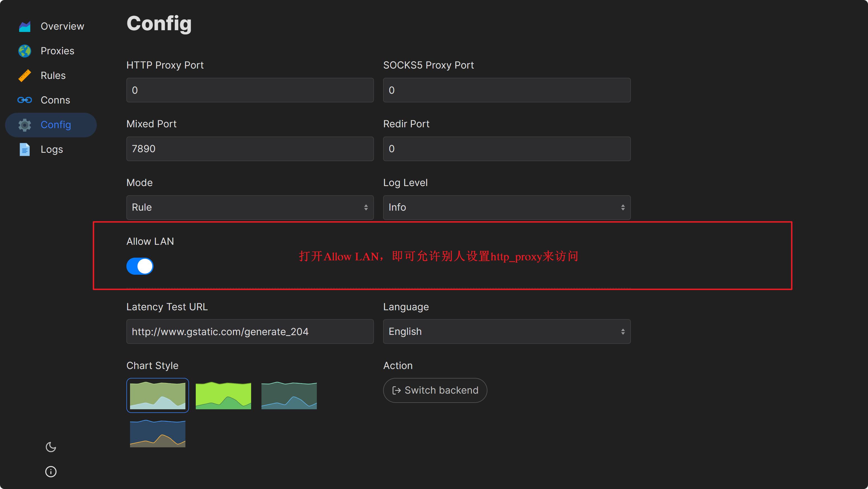This screenshot has height=489, width=868.
Task: Pick the blue and orange chart style
Action: [157, 433]
